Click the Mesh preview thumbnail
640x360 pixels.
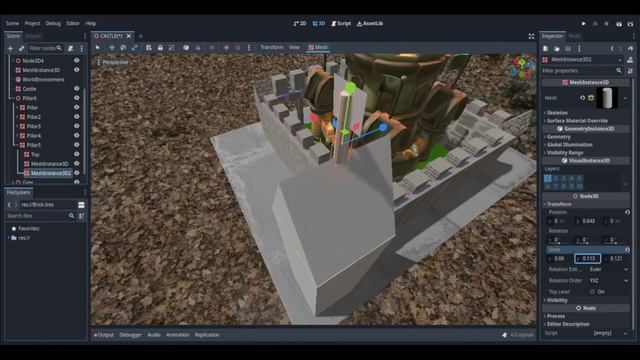tap(607, 98)
